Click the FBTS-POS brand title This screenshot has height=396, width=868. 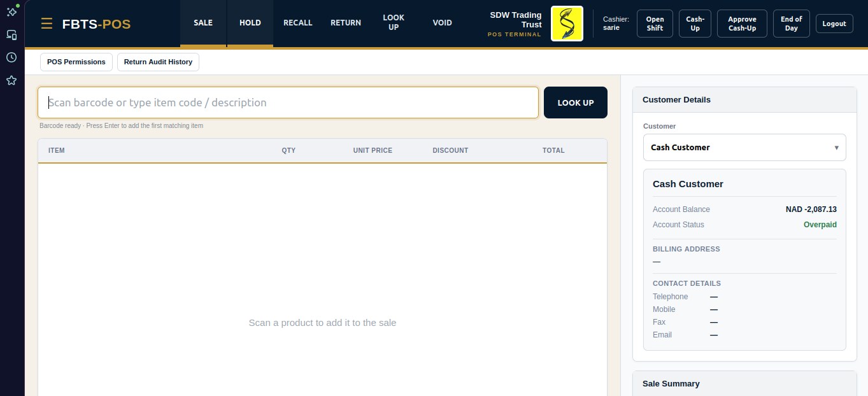(x=96, y=24)
